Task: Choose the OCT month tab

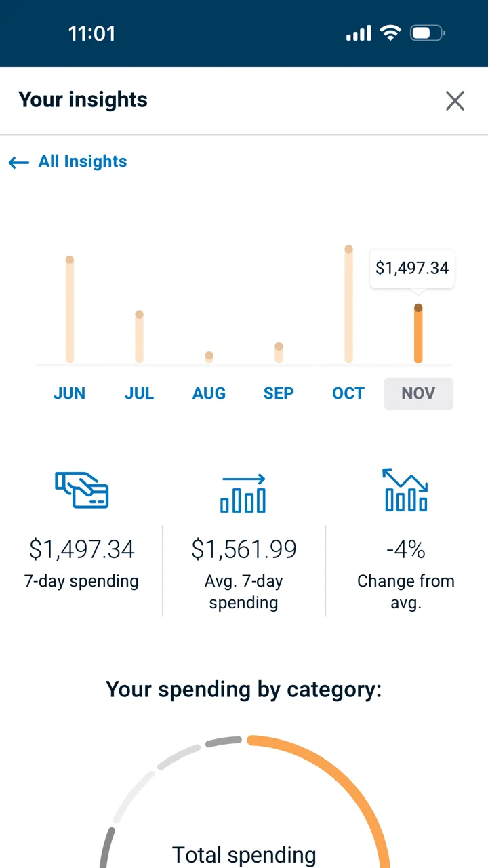Action: [x=348, y=393]
